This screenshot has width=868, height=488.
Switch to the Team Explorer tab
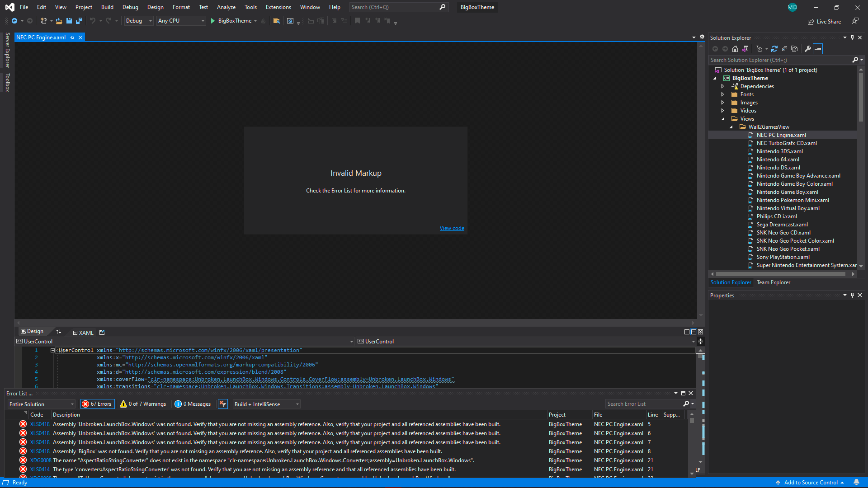[774, 282]
